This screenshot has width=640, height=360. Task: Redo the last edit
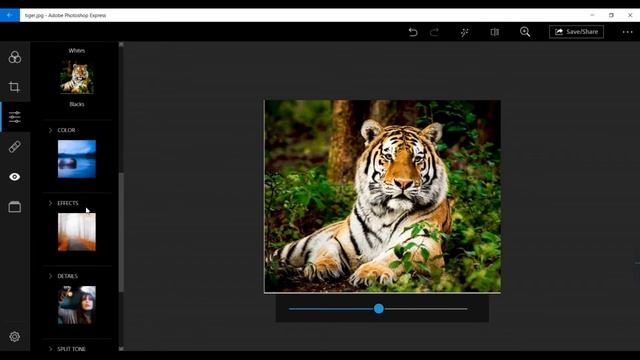[x=434, y=32]
